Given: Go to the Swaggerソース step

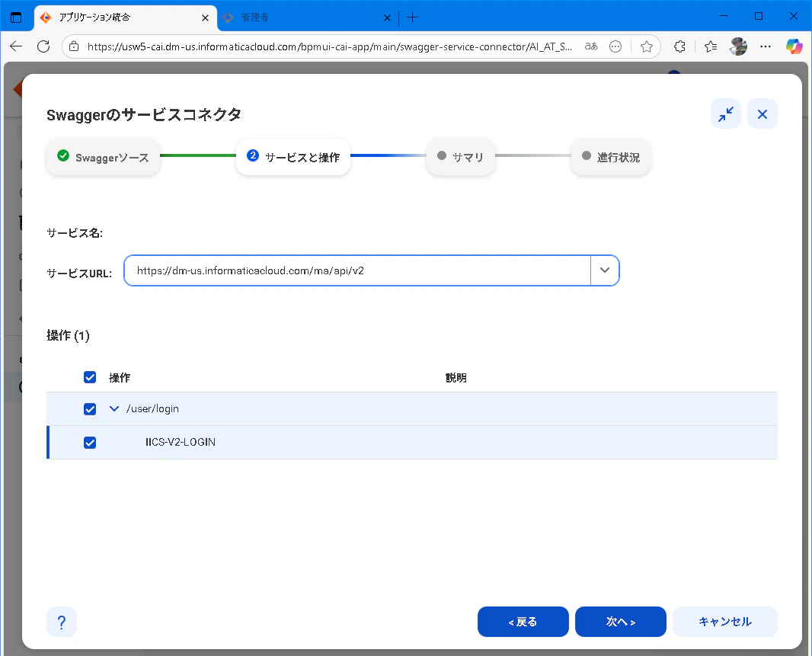Looking at the screenshot, I should [x=103, y=157].
